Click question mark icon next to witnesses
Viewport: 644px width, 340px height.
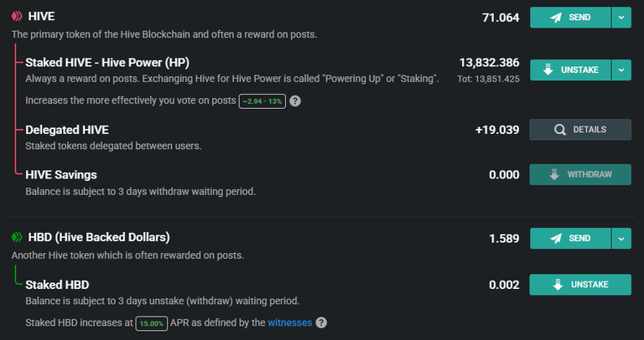(321, 322)
